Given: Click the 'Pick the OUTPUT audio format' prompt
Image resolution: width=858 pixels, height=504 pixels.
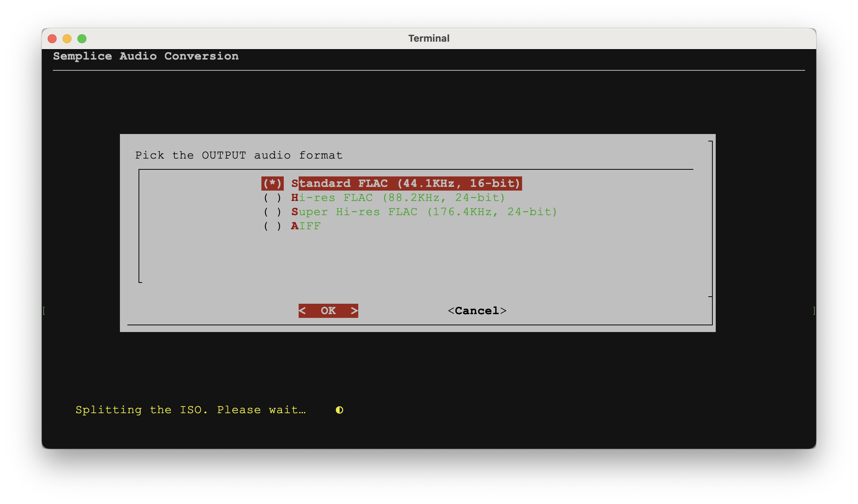Looking at the screenshot, I should [239, 155].
